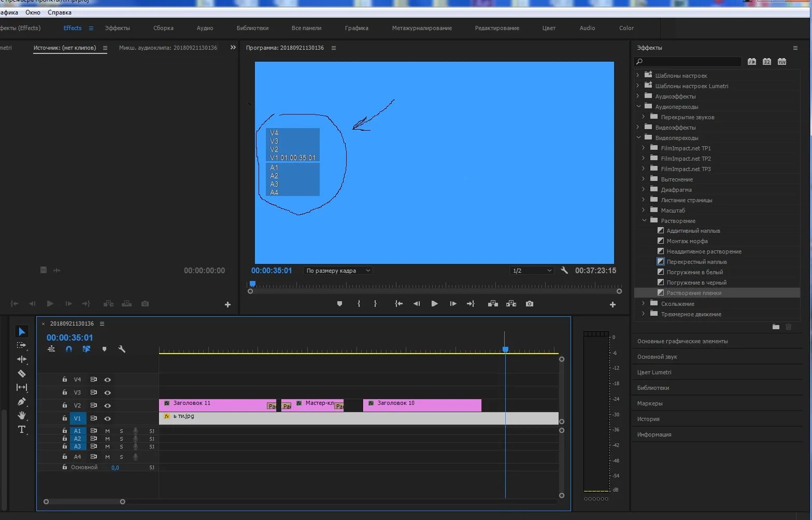Click Extract button in Program monitor
Screen dimensions: 812x520
[511, 304]
